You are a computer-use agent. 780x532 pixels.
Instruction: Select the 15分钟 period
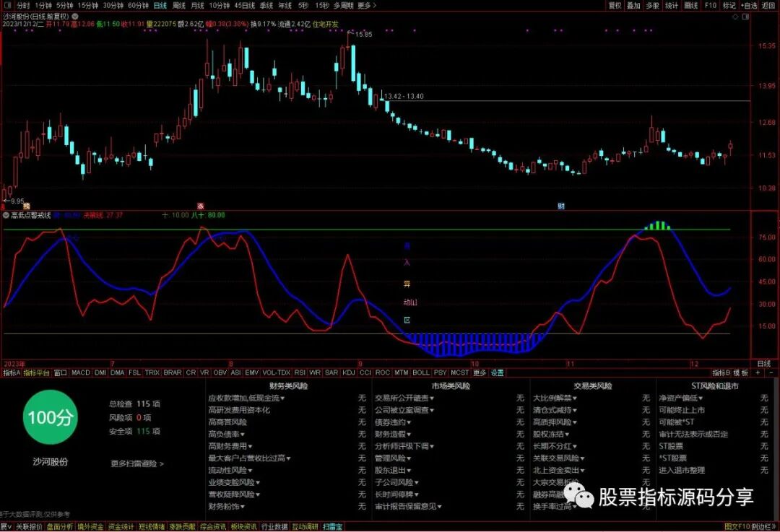[87, 6]
